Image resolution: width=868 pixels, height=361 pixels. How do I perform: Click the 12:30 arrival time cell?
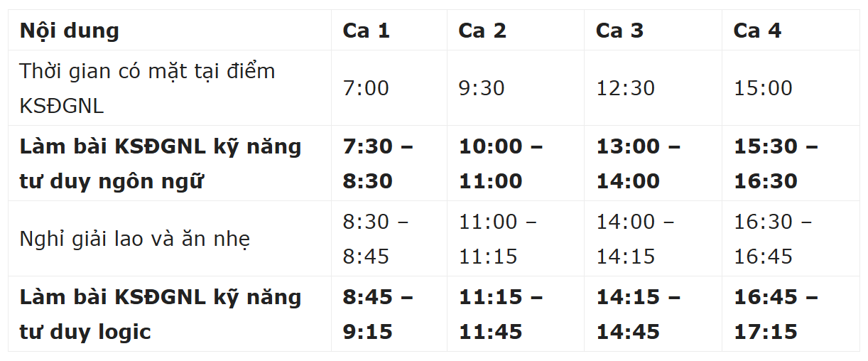click(x=625, y=89)
